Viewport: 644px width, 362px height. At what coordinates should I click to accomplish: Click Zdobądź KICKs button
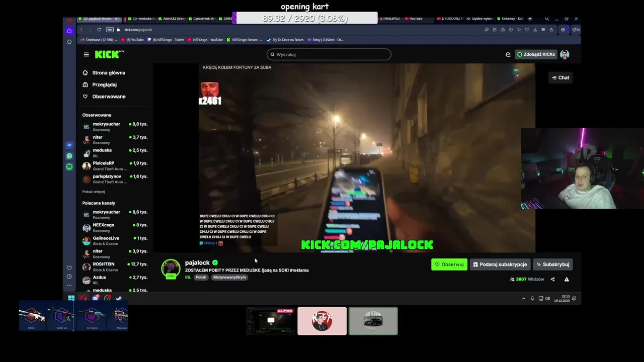coord(536,54)
